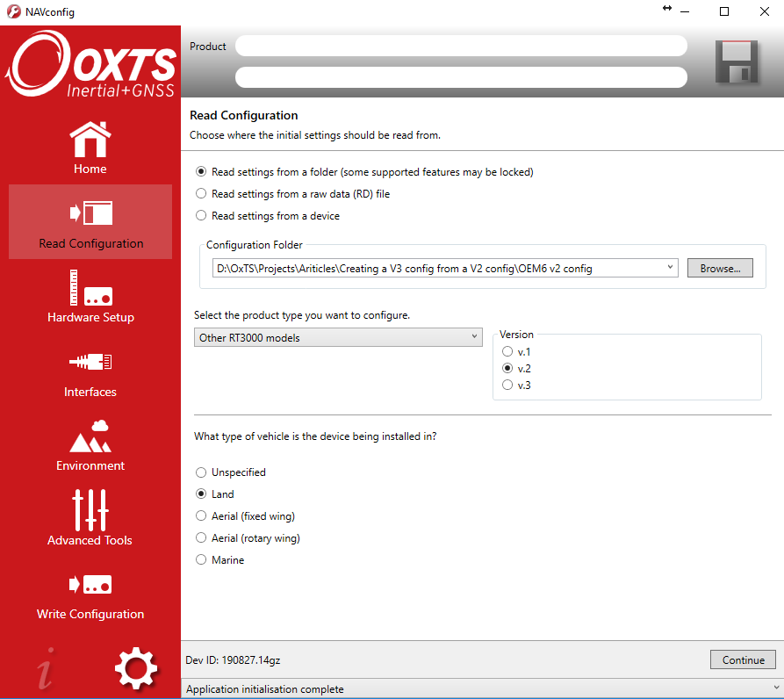Click the italic i information icon

click(x=46, y=668)
